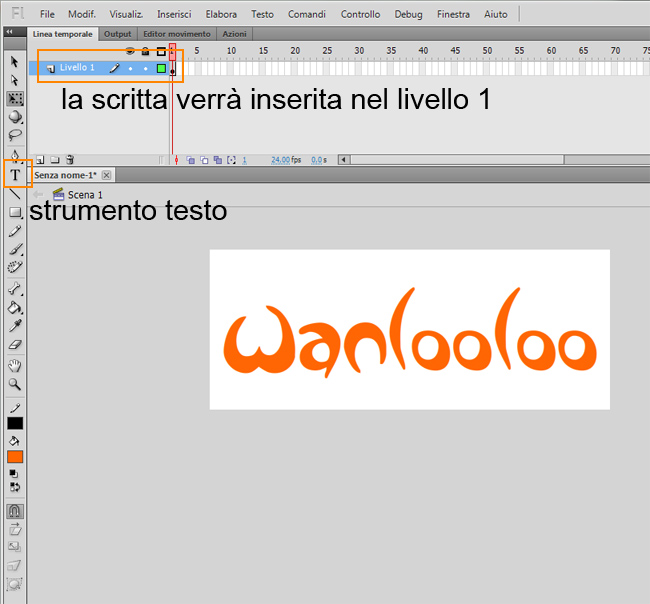Swap stroke and fill colors

tap(15, 487)
